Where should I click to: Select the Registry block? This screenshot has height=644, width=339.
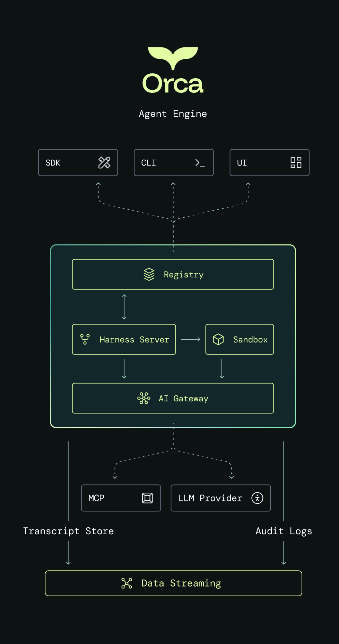click(173, 274)
